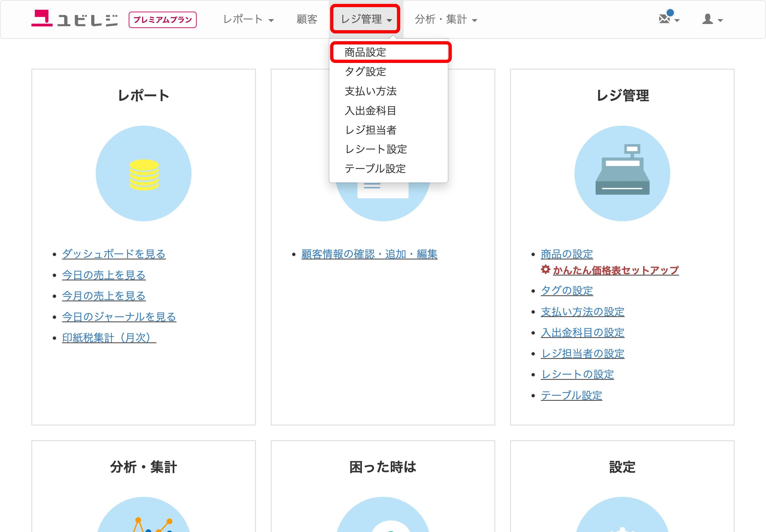Open the mail notifications icon
The image size is (766, 532).
point(669,18)
